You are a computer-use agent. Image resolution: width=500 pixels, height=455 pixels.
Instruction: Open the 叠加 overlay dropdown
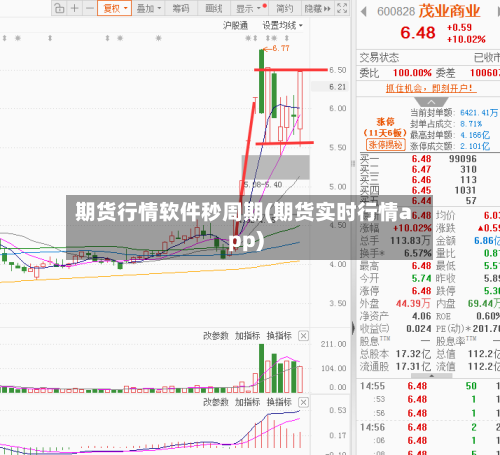[149, 8]
